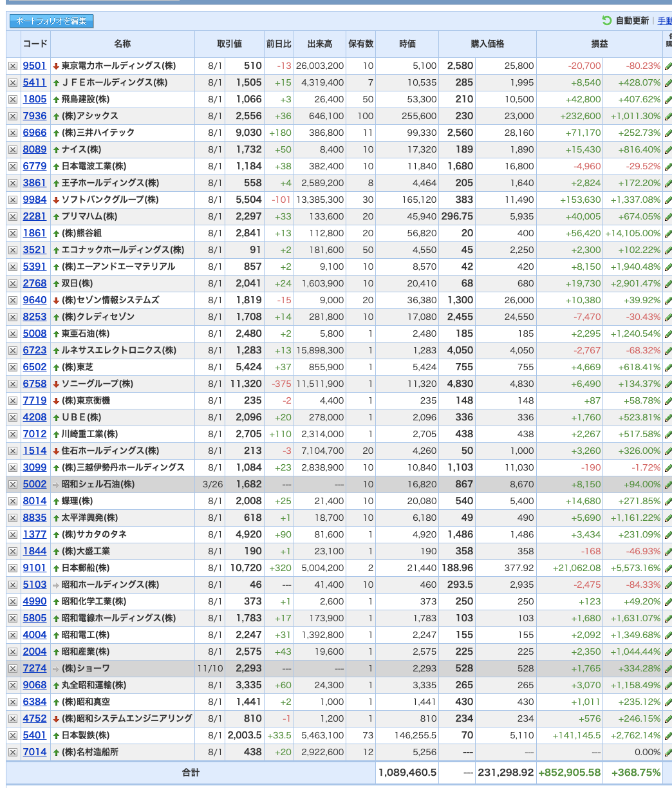The width and height of the screenshot is (672, 788).
Task: Remove the 日本製鉄 row via X icon
Action: click(13, 735)
